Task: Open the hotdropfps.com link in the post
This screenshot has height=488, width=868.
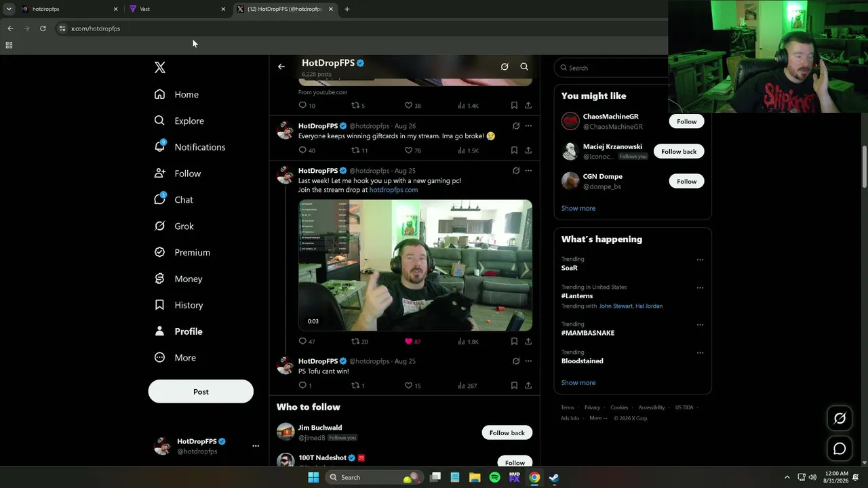Action: (393, 190)
